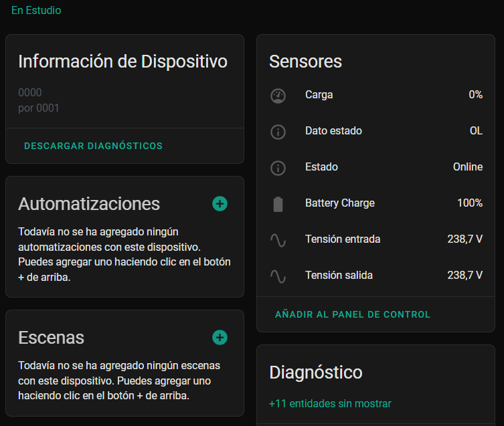This screenshot has height=426, width=504.
Task: Click the 100% Battery Charge value
Action: point(469,203)
